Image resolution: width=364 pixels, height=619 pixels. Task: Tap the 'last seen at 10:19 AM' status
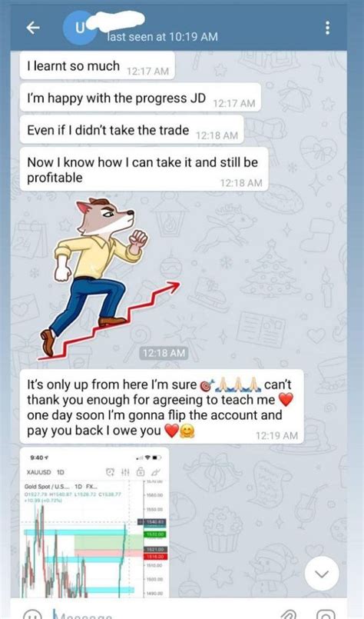pyautogui.click(x=162, y=37)
